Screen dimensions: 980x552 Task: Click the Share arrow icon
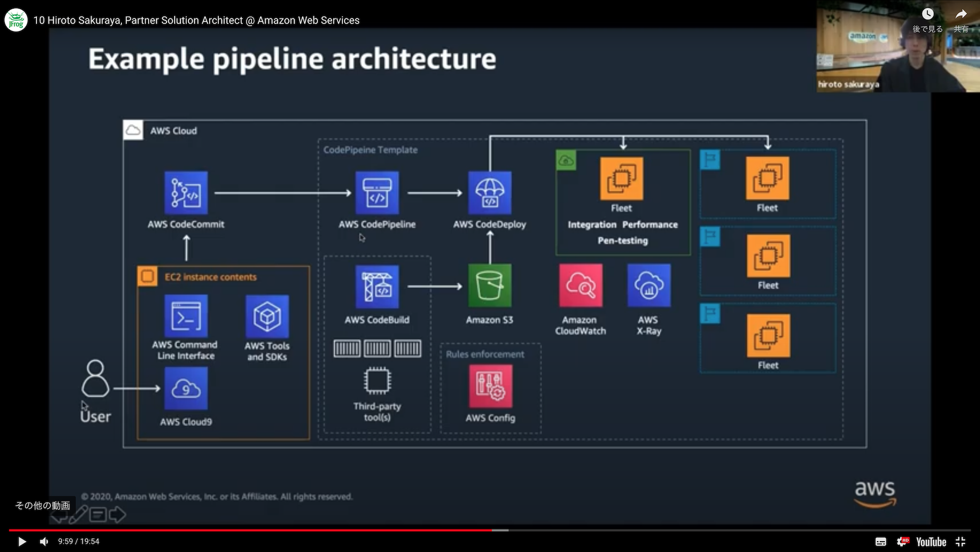pyautogui.click(x=961, y=14)
